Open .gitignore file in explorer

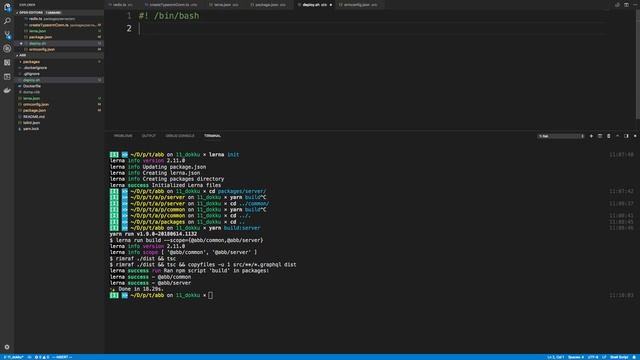tap(59, 74)
